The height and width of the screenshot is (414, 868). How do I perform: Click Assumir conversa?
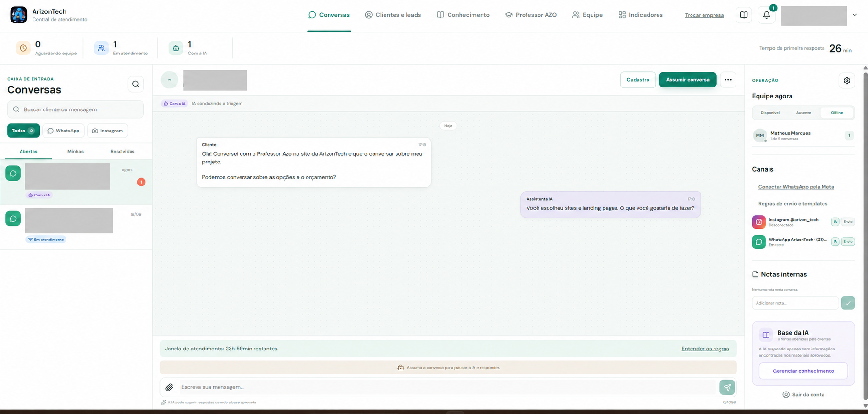coord(688,80)
